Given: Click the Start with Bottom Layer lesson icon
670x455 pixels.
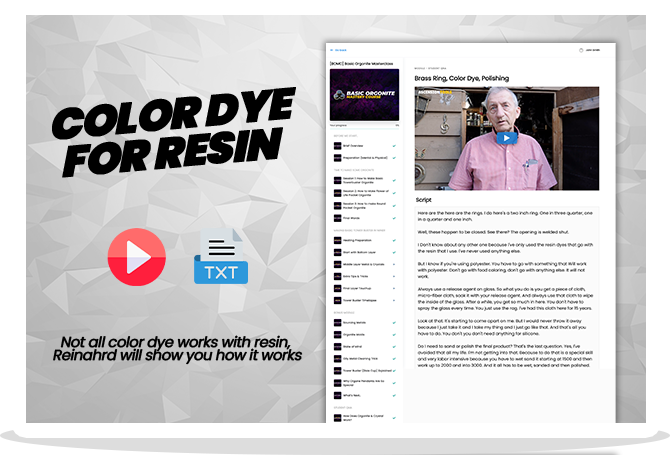Looking at the screenshot, I should click(336, 254).
